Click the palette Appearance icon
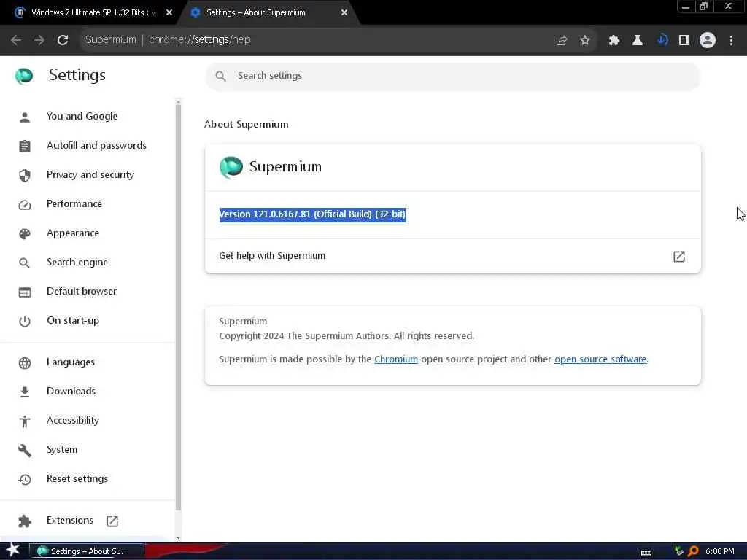The width and height of the screenshot is (747, 560). 25,234
